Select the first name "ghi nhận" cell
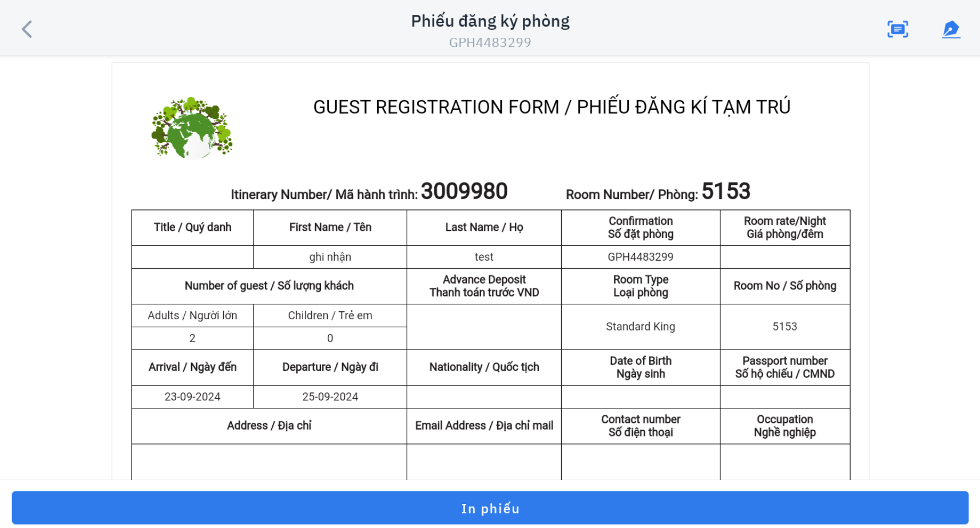980x528 pixels. pos(330,257)
